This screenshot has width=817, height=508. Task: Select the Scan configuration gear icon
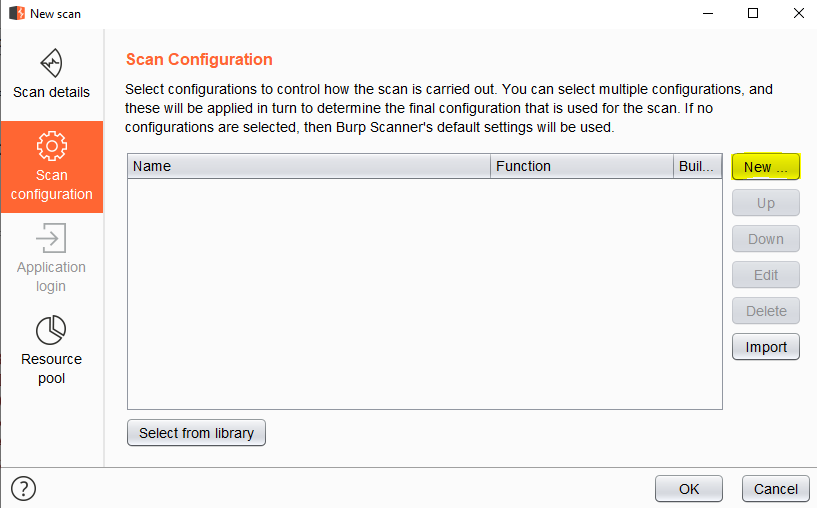pos(51,146)
